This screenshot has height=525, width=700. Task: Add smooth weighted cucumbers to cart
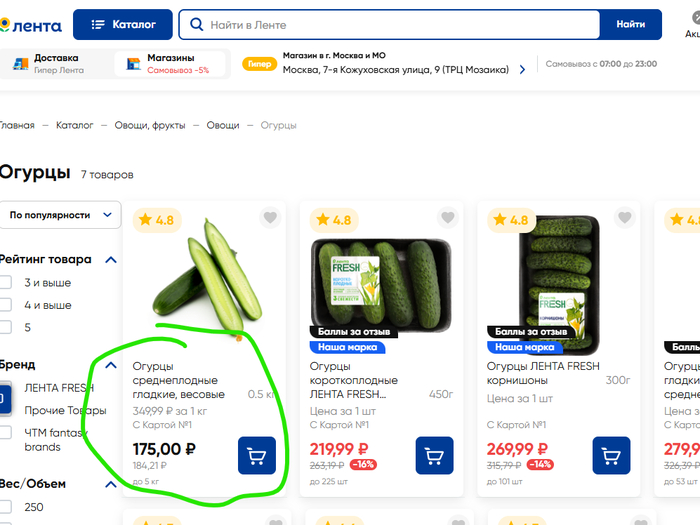[257, 456]
